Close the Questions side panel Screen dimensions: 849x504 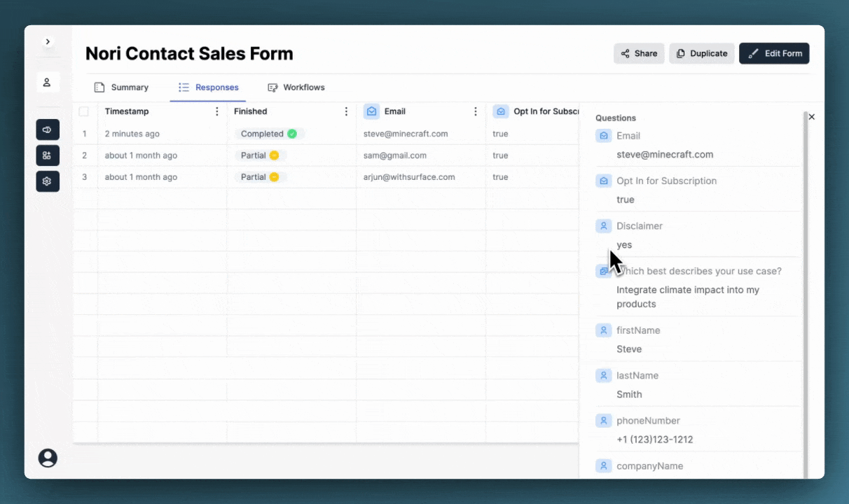pos(812,117)
